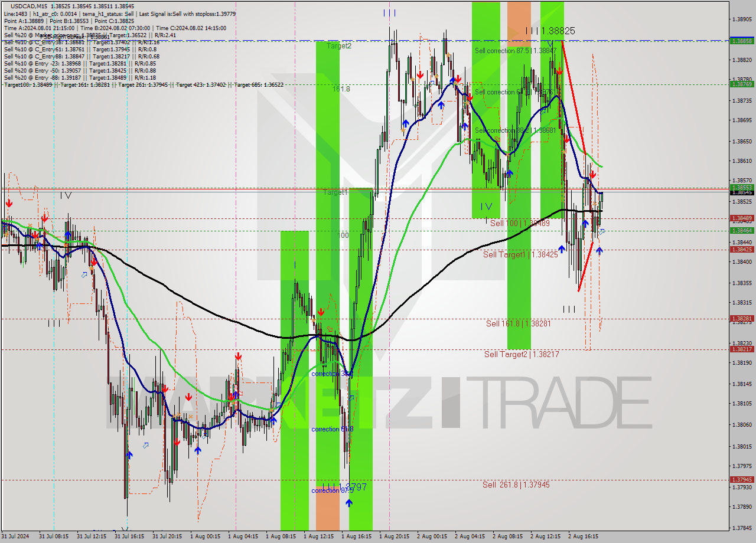756x543 pixels.
Task: Click the 1.37890 price axis value
Action: [x=742, y=506]
